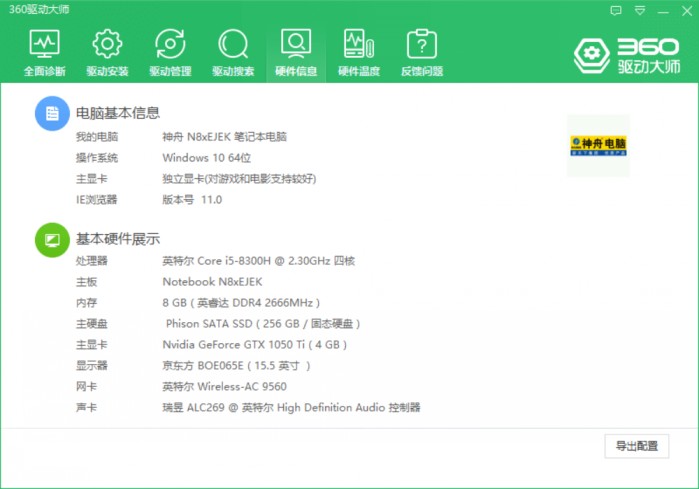Click the feedback chat bubble icon in title bar
The width and height of the screenshot is (699, 489).
pyautogui.click(x=616, y=11)
